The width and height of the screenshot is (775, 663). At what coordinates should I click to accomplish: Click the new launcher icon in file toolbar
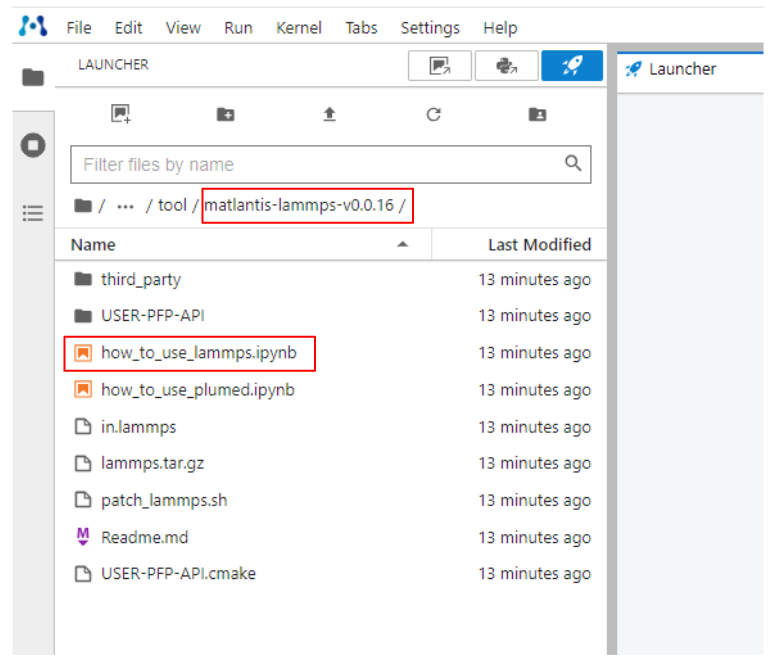pos(121,114)
